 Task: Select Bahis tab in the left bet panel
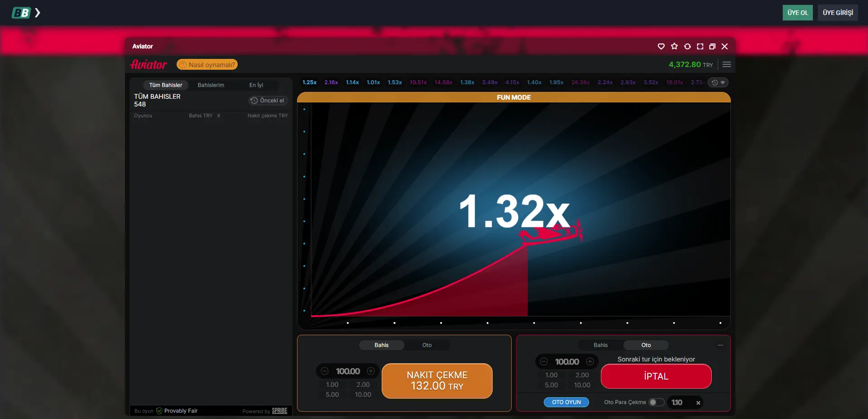[x=382, y=345]
